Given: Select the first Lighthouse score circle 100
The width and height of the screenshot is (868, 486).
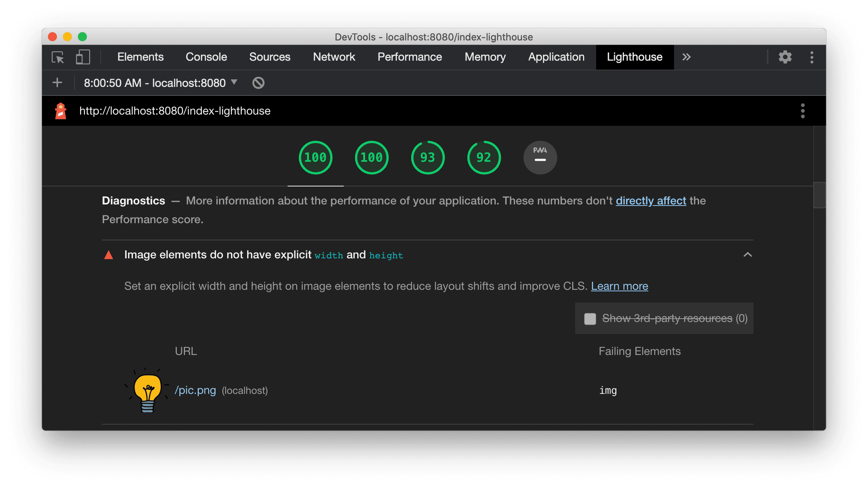Looking at the screenshot, I should coord(315,157).
